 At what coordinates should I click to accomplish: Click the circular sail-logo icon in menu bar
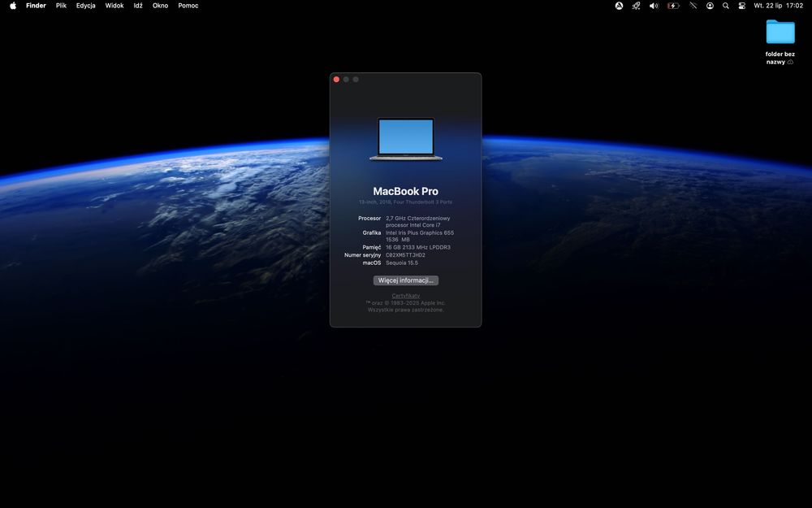click(619, 6)
